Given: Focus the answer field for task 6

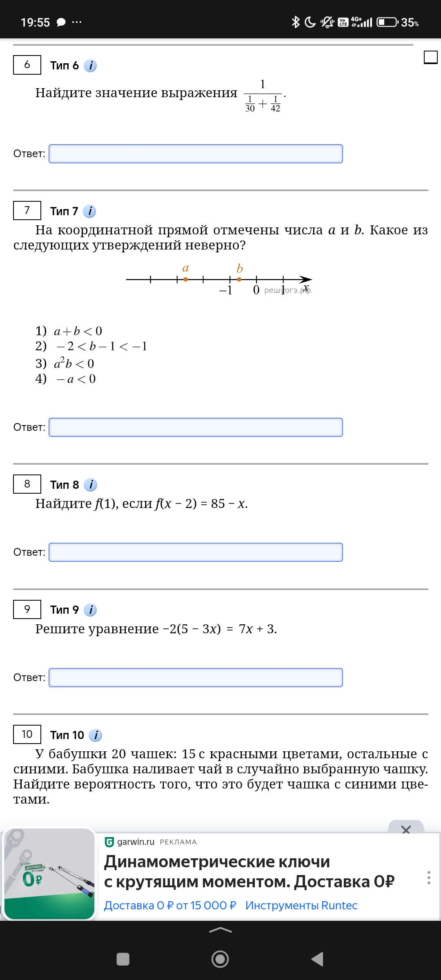Looking at the screenshot, I should [196, 154].
